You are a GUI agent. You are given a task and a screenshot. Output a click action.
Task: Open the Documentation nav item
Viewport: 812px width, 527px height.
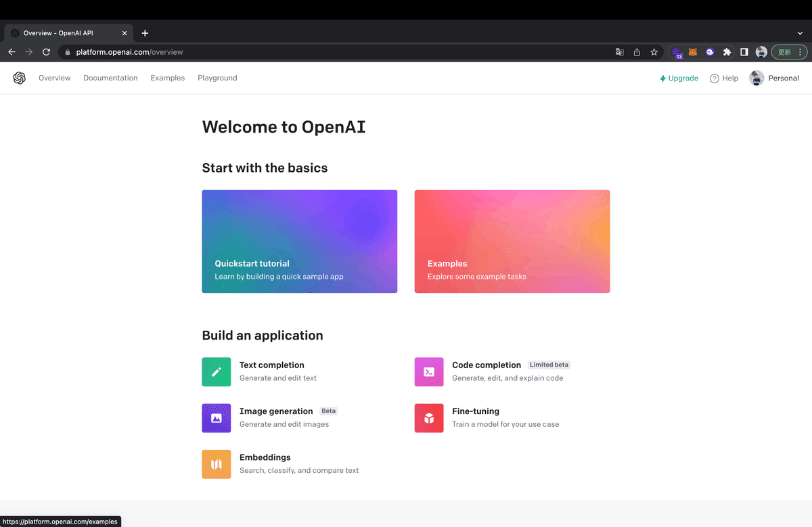110,78
